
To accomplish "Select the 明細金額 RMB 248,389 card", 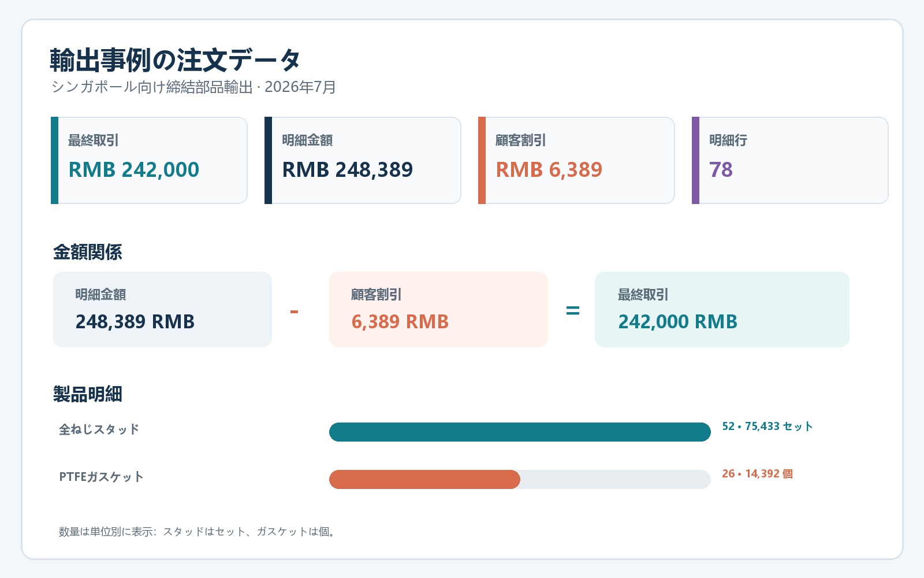I will [x=363, y=160].
